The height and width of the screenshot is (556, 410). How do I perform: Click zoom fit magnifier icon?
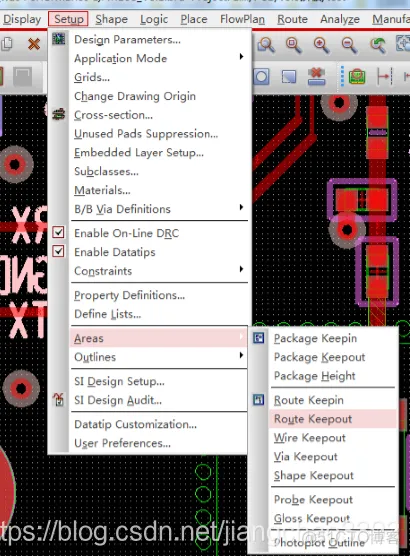(293, 45)
